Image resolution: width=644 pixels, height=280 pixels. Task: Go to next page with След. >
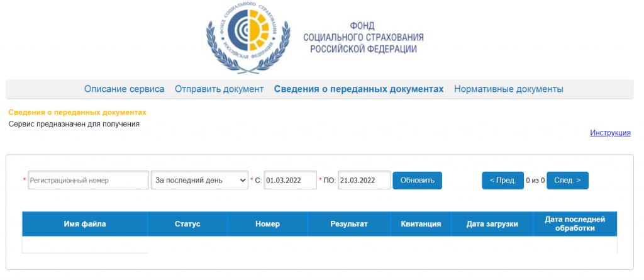point(567,181)
